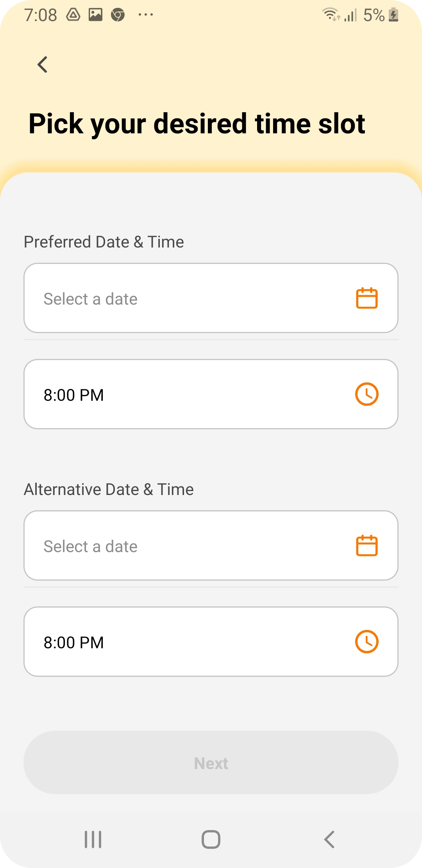Tap the preferred time clock icon
This screenshot has height=868, width=422.
(x=367, y=394)
